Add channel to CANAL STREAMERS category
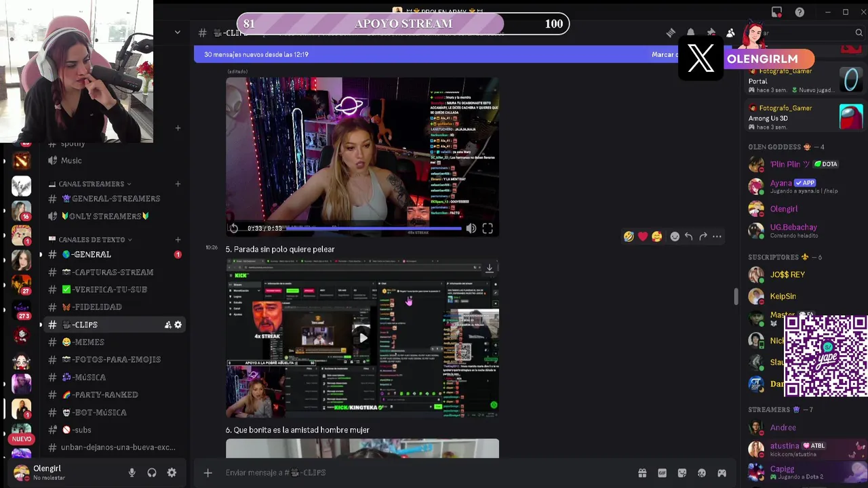 [x=178, y=184]
